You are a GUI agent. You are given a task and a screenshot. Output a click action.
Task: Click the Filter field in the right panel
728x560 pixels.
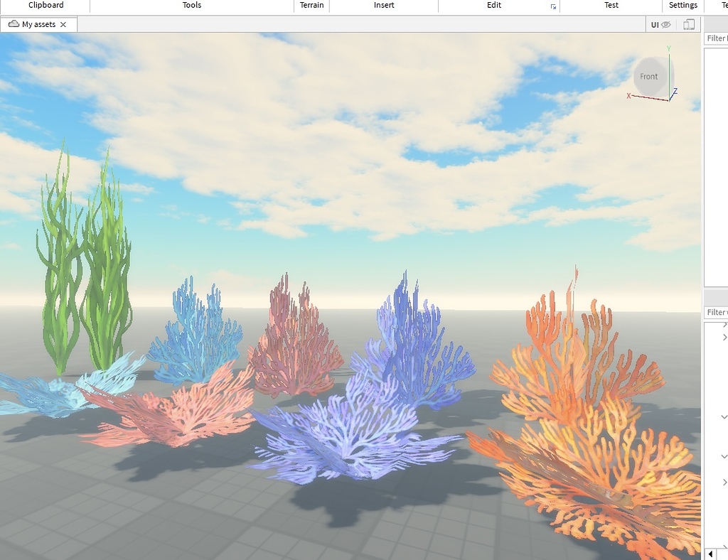(x=717, y=38)
